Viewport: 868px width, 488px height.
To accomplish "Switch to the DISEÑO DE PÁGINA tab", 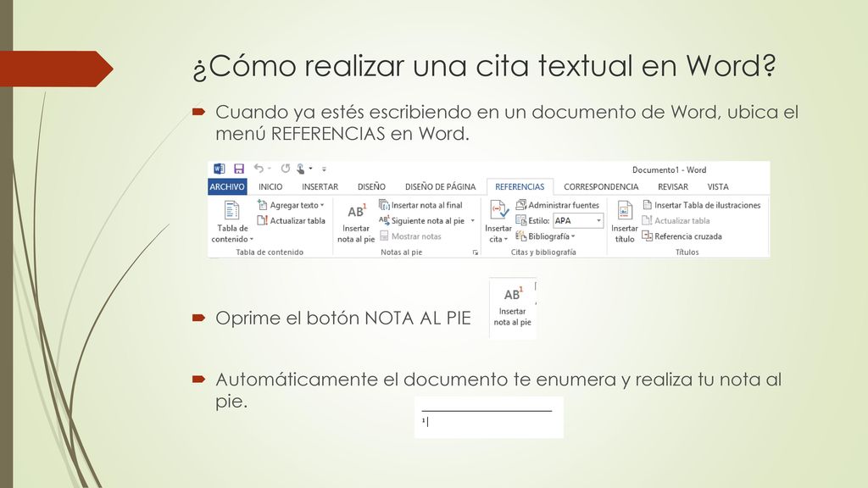I will point(440,187).
